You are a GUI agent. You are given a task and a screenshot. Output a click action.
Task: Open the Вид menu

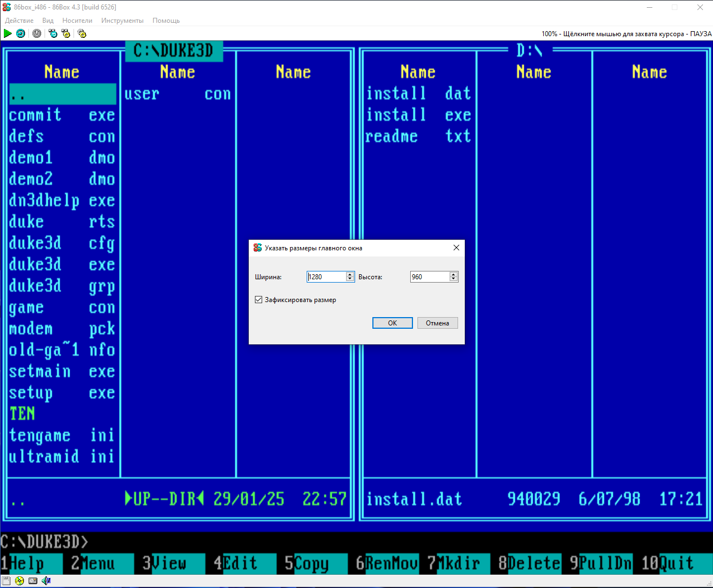click(x=48, y=21)
